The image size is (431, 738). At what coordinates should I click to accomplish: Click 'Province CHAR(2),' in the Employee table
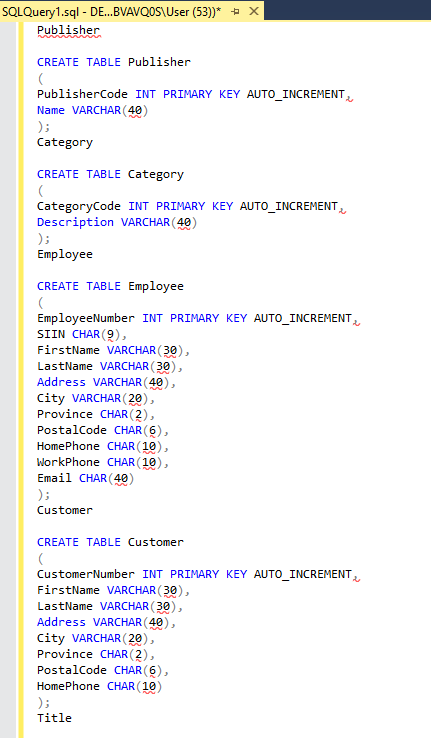click(x=96, y=414)
